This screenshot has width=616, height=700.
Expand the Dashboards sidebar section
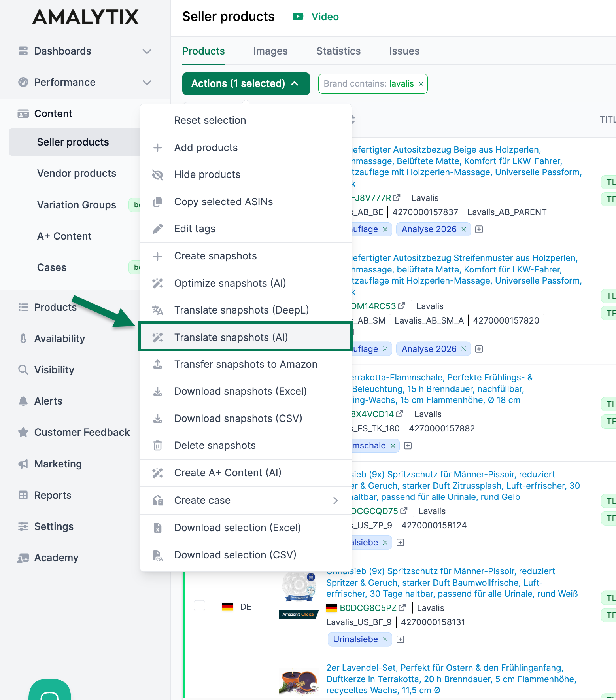147,51
